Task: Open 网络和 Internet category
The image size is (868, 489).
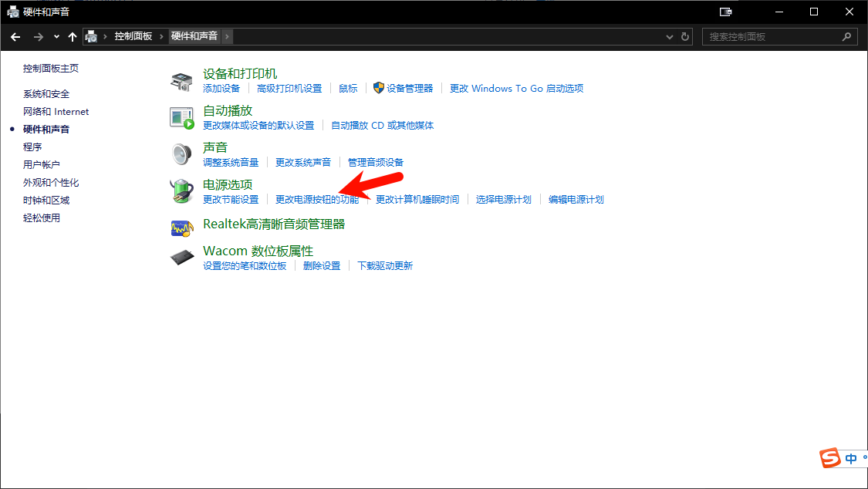Action: tap(56, 112)
